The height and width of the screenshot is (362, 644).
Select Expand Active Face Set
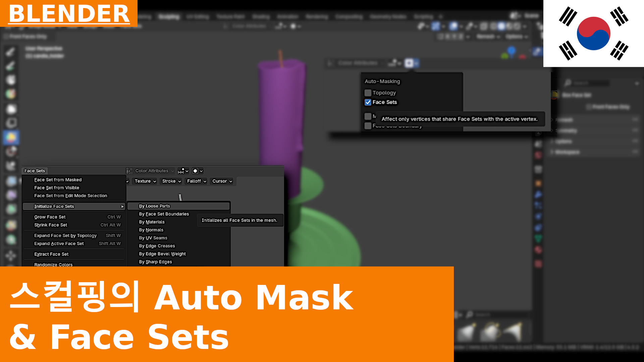coord(74,244)
